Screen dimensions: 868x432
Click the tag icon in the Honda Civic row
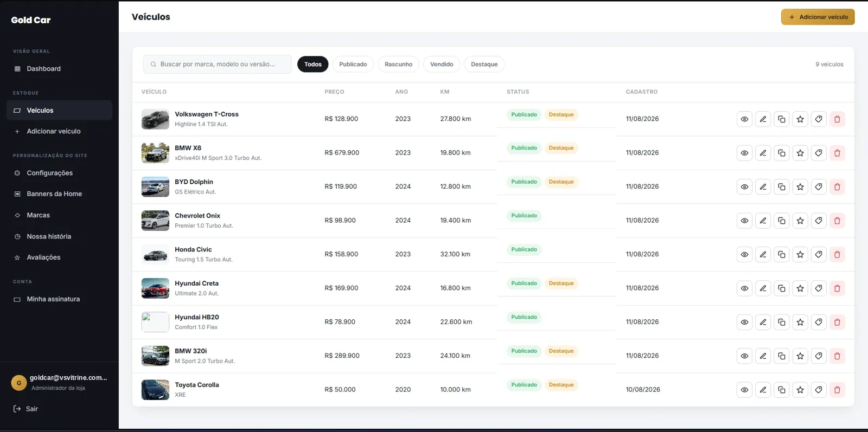coord(819,254)
